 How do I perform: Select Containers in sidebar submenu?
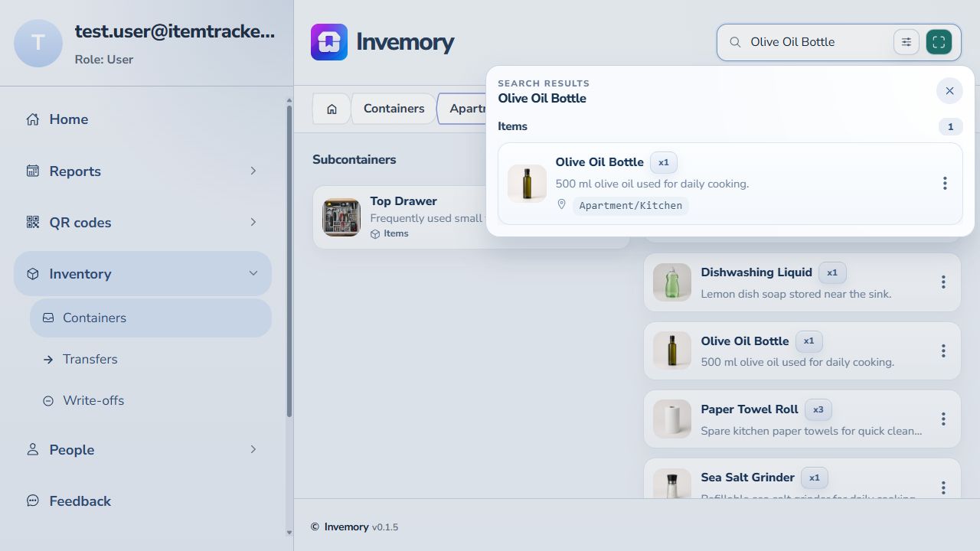click(151, 318)
